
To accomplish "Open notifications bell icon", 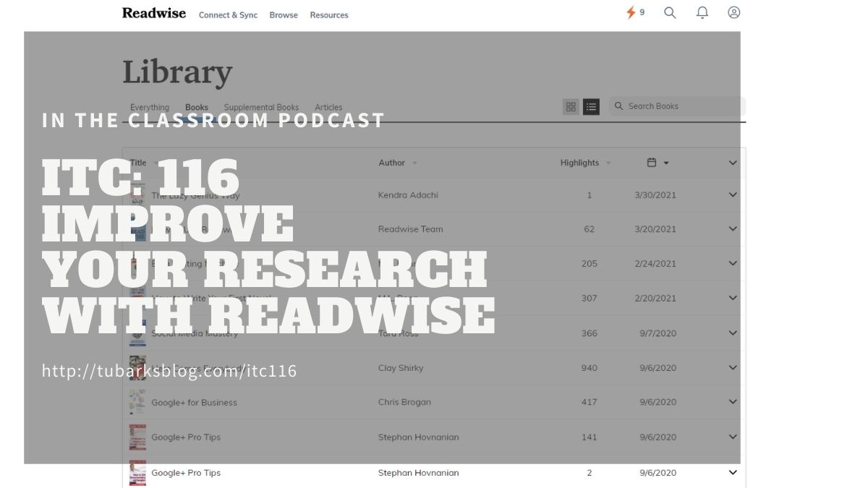I will (702, 12).
